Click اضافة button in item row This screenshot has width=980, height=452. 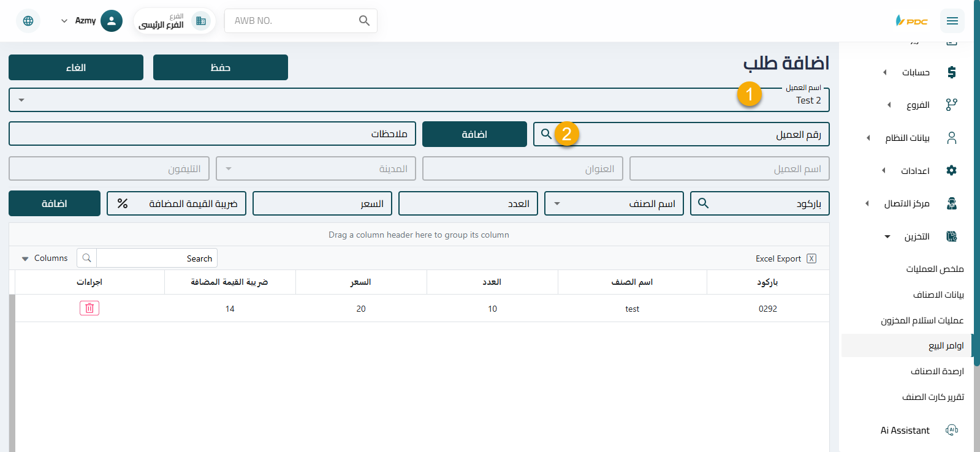(x=55, y=203)
